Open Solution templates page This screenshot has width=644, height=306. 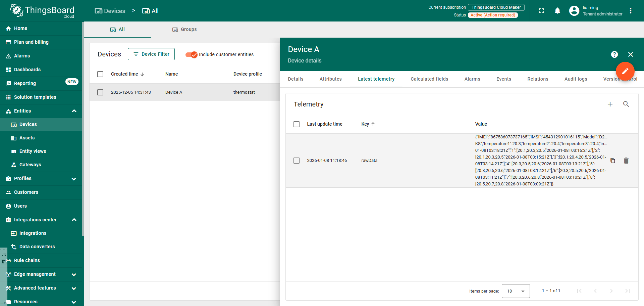coord(41,97)
